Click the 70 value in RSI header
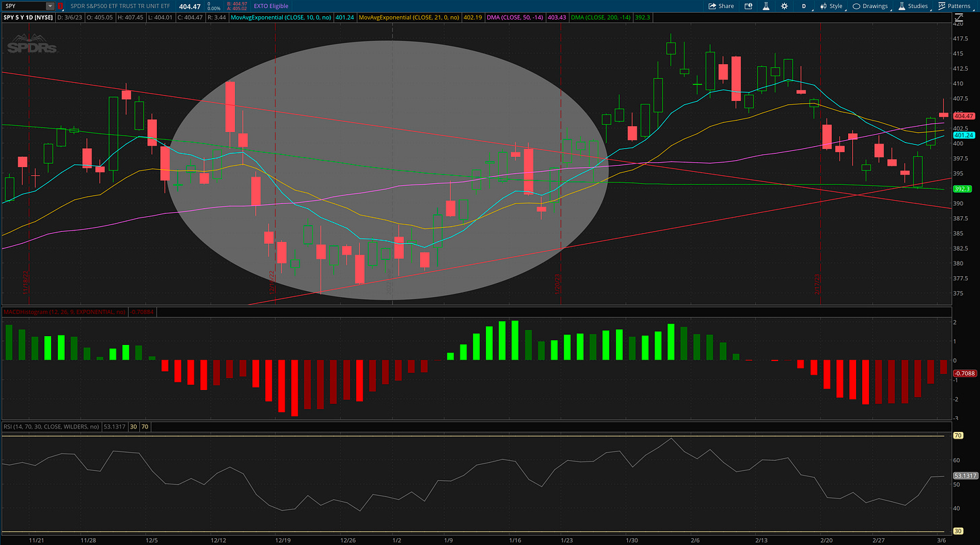980x545 pixels. [145, 426]
